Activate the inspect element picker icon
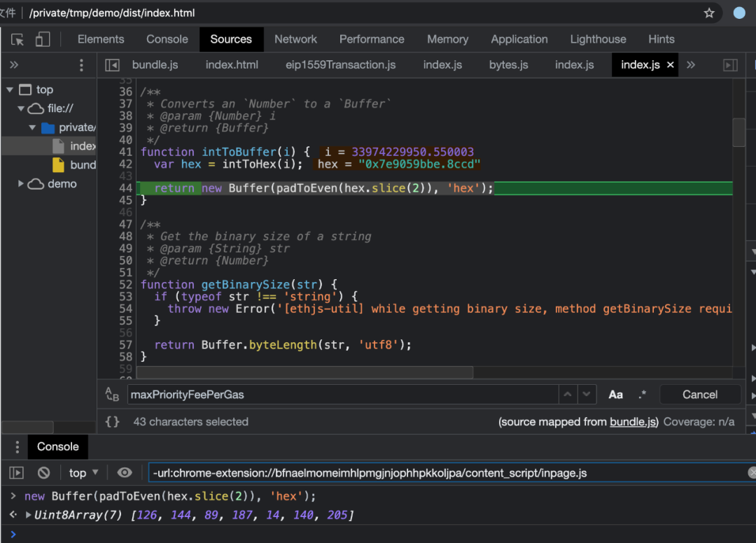 (17, 39)
